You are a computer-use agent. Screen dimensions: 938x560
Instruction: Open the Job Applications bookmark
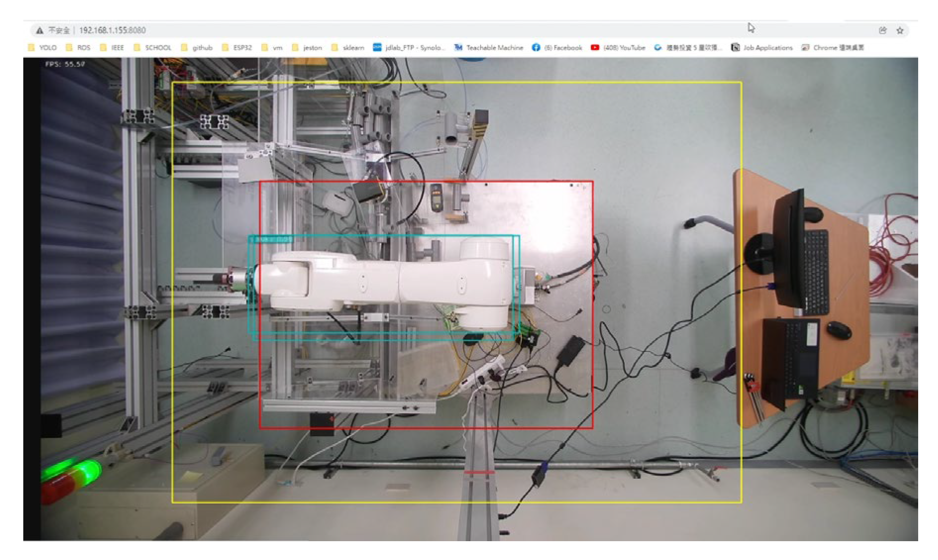coord(762,48)
